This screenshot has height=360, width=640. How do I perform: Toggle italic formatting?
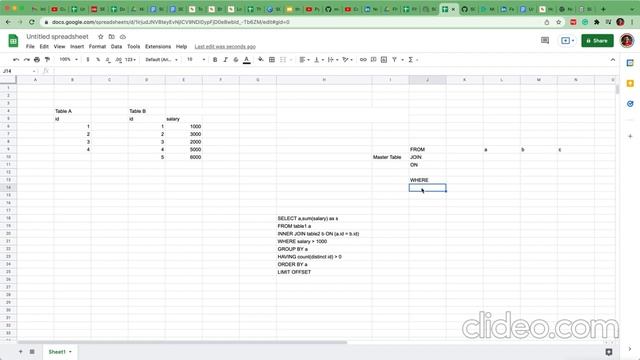pos(225,60)
